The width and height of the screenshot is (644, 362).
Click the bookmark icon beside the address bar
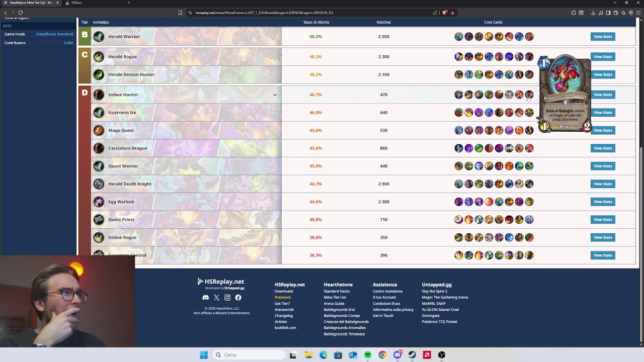pos(180,13)
